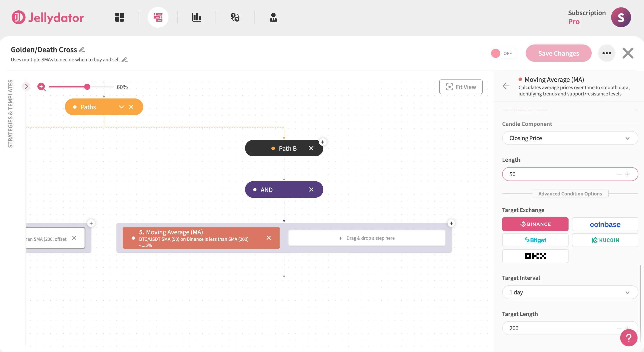The image size is (644, 352).
Task: Select OKX as target exchange
Action: (x=535, y=256)
